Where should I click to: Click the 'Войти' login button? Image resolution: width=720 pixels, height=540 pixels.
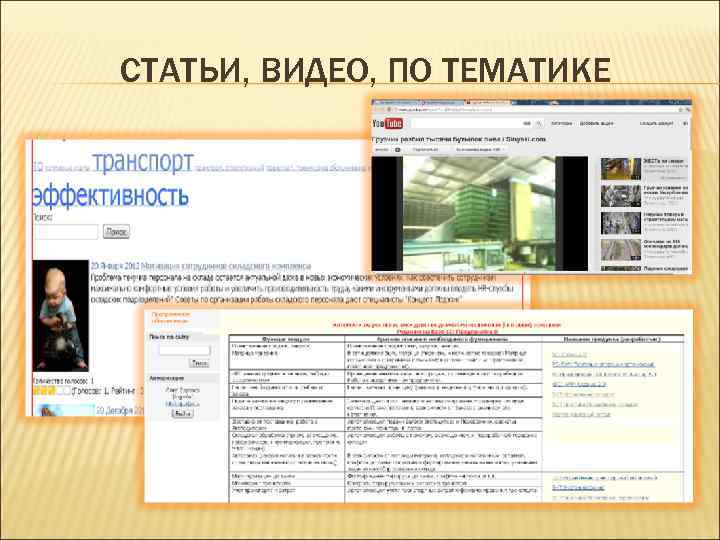click(x=182, y=413)
